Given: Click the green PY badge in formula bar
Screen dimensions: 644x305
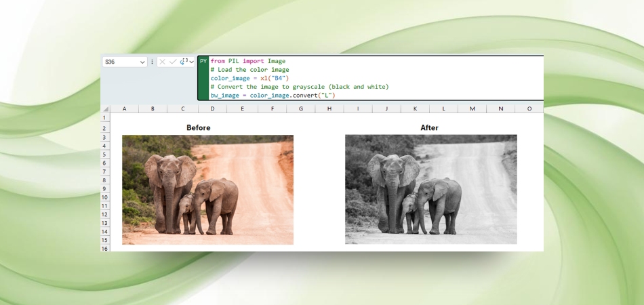Looking at the screenshot, I should [203, 78].
